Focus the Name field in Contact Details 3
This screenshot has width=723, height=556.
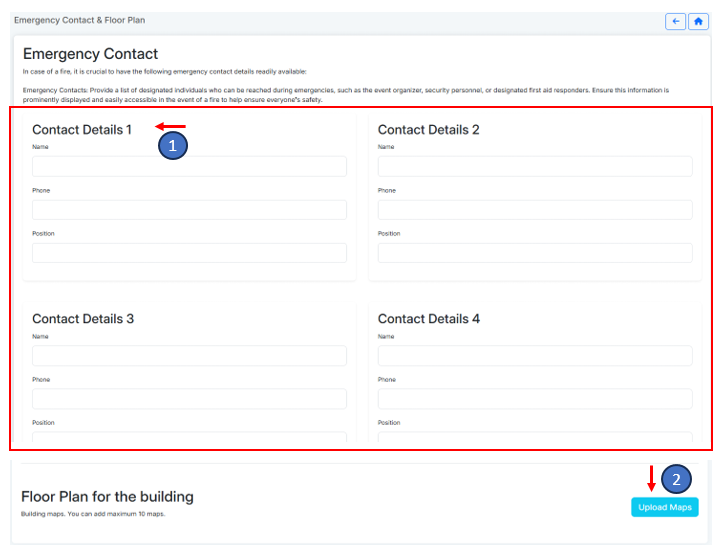pyautogui.click(x=189, y=356)
